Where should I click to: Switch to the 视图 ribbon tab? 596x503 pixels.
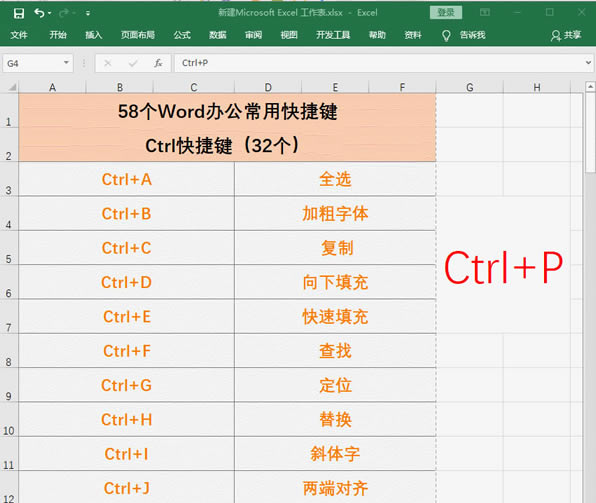tap(289, 35)
